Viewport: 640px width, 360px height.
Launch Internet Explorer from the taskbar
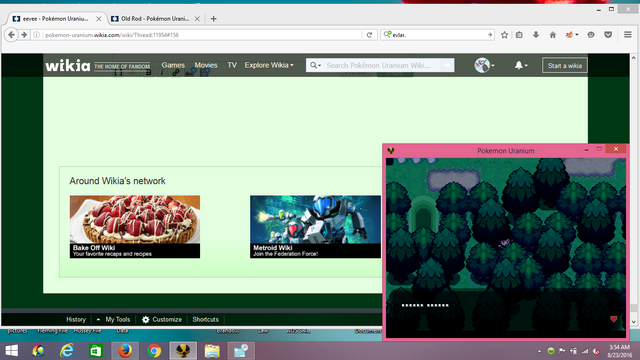(x=67, y=351)
